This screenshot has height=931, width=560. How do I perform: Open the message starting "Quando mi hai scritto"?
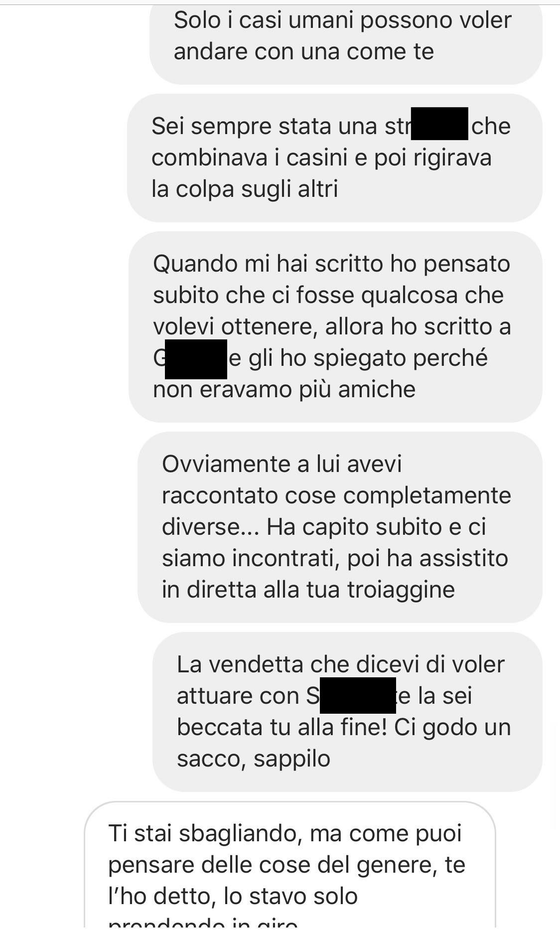click(x=335, y=326)
